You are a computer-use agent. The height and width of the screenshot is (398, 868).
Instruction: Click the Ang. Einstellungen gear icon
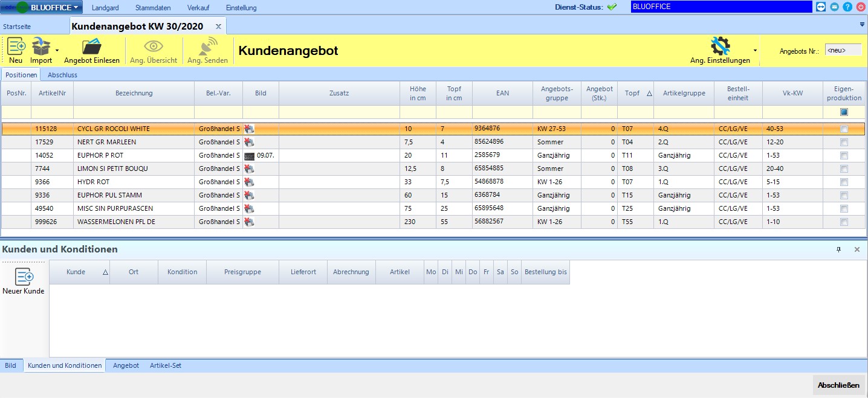tap(720, 47)
